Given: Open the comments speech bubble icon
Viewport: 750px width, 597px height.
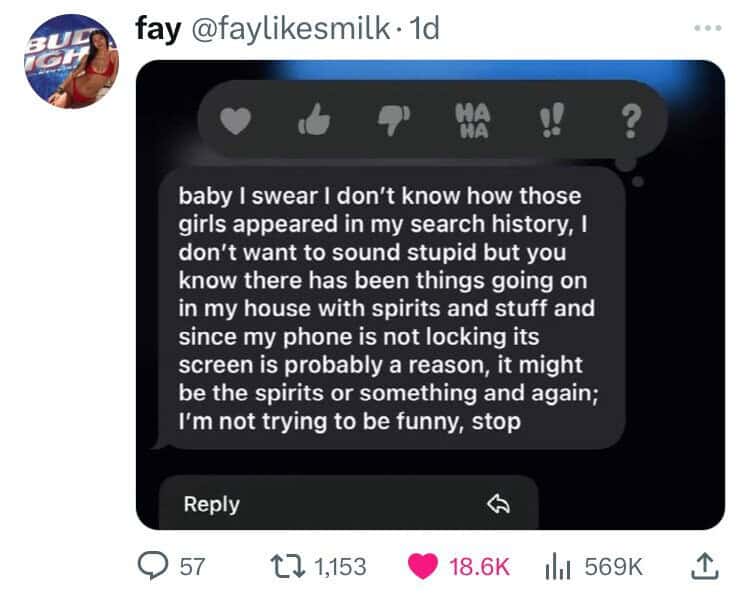Looking at the screenshot, I should 153,566.
